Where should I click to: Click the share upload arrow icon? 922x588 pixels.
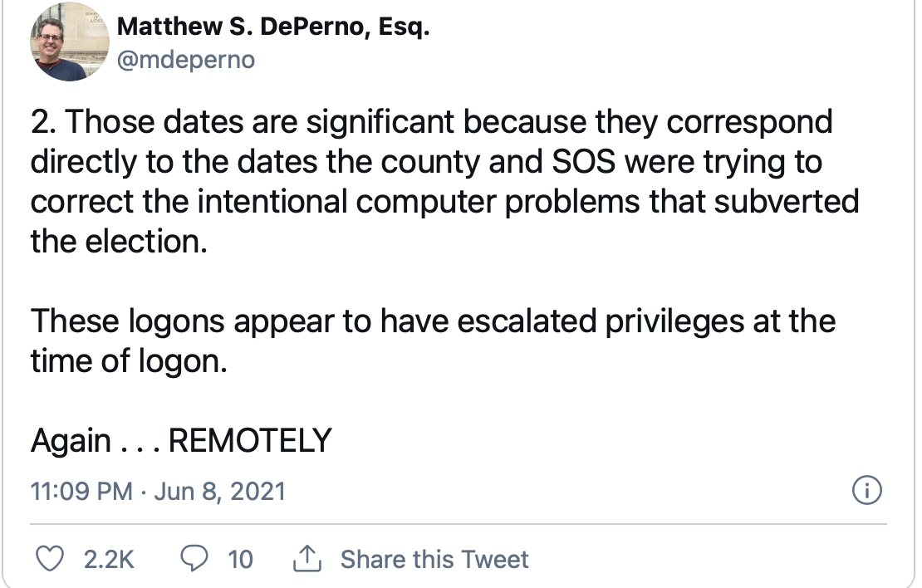(307, 559)
